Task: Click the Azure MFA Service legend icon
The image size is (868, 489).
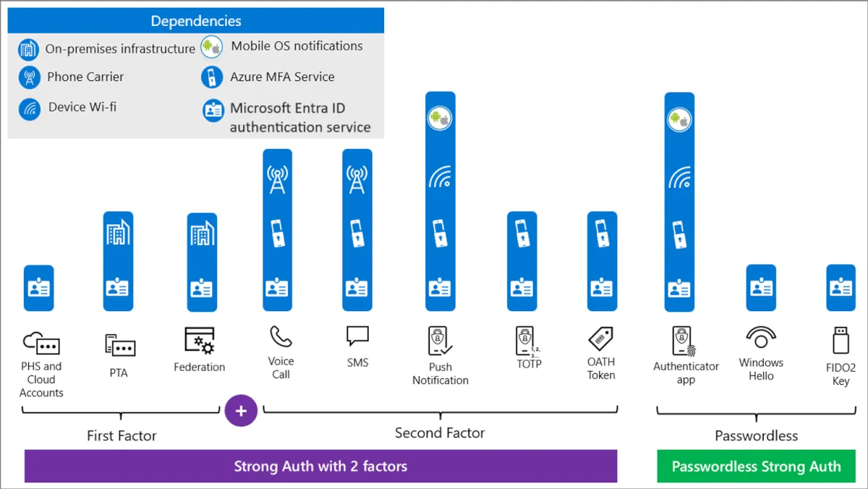Action: [212, 77]
